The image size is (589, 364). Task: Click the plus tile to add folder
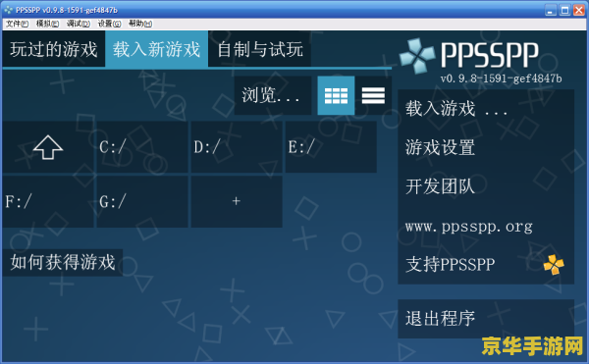237,201
